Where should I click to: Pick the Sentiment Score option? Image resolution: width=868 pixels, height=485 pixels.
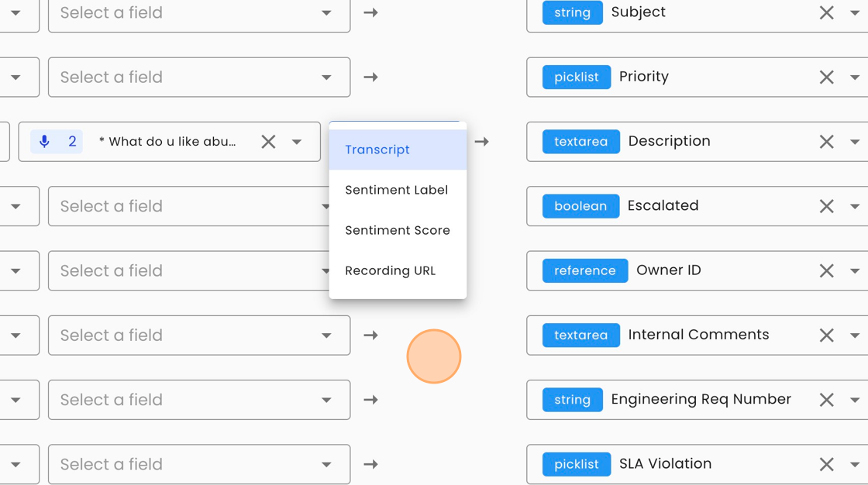tap(398, 230)
